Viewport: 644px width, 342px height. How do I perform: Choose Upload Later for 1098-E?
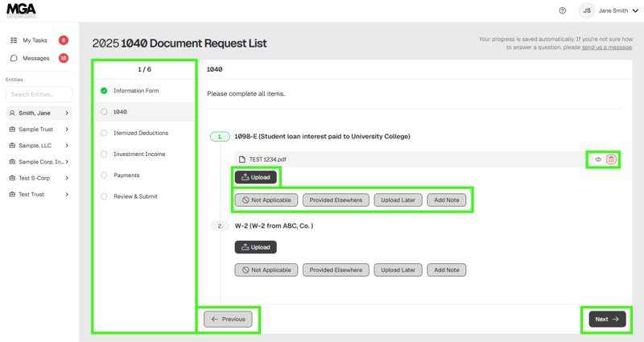tap(398, 200)
